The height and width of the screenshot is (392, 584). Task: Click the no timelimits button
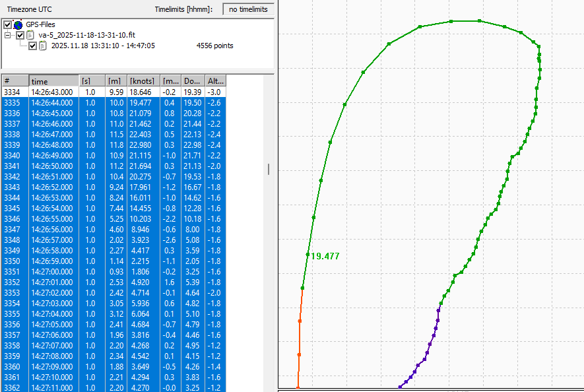tap(248, 9)
